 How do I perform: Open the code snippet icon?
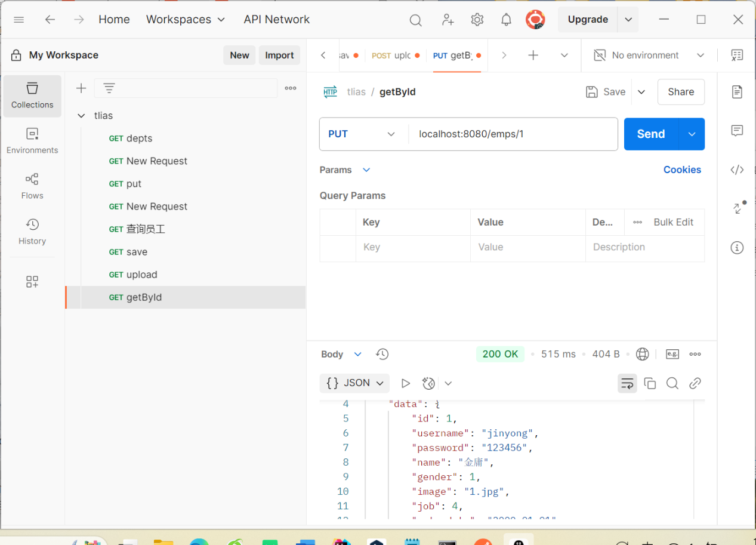(738, 170)
